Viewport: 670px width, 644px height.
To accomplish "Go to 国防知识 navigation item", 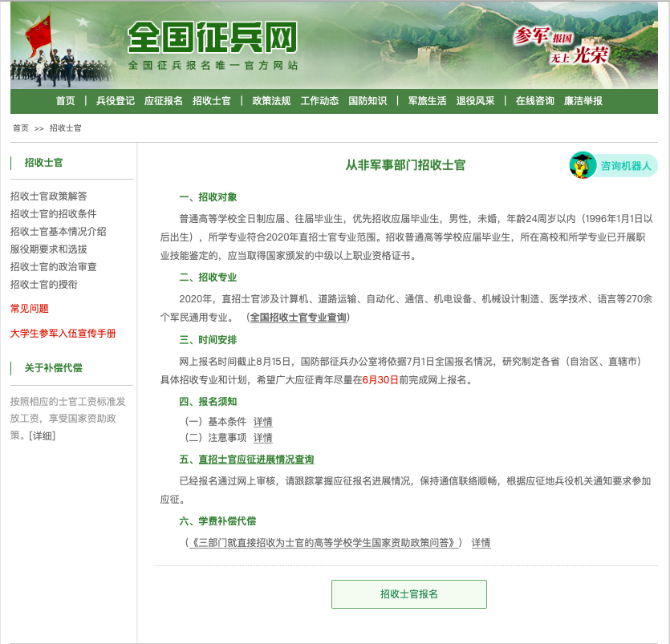I will 367,101.
